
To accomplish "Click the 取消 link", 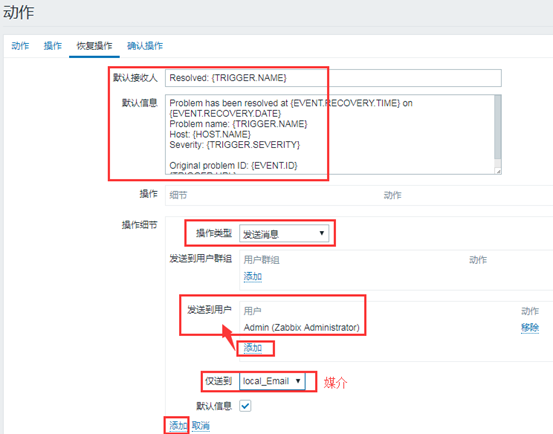I will [201, 426].
